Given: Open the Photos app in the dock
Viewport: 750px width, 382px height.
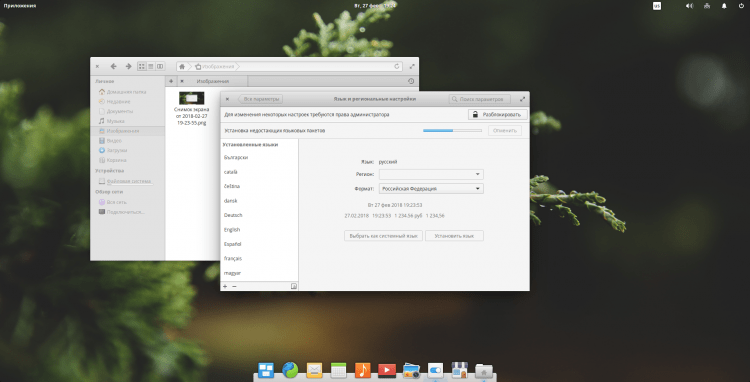Looking at the screenshot, I should click(x=411, y=371).
